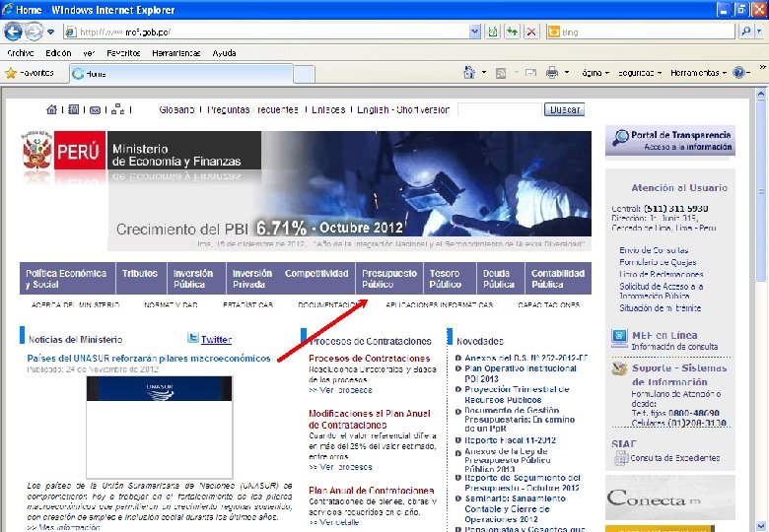Open the Archivo menu
The image size is (769, 532).
point(21,53)
